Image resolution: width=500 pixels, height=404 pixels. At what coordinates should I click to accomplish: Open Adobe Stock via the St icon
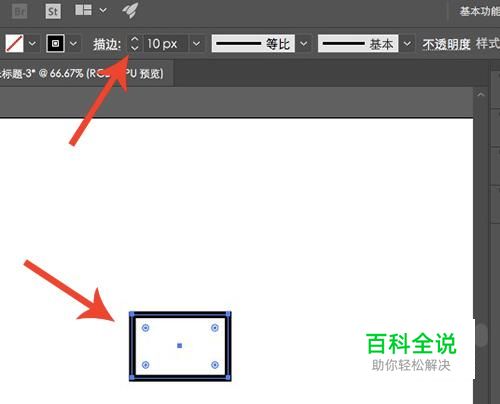53,12
